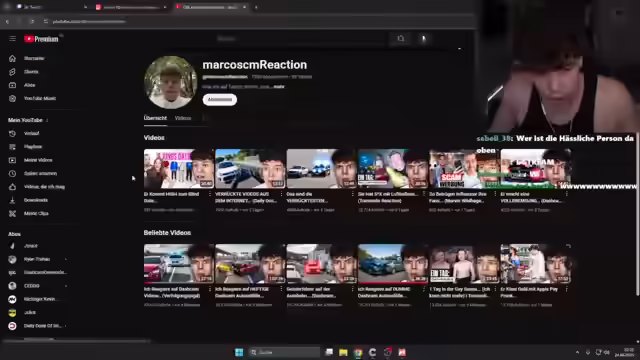Open options for Blind Date video
640x360 pixels.
(210, 194)
